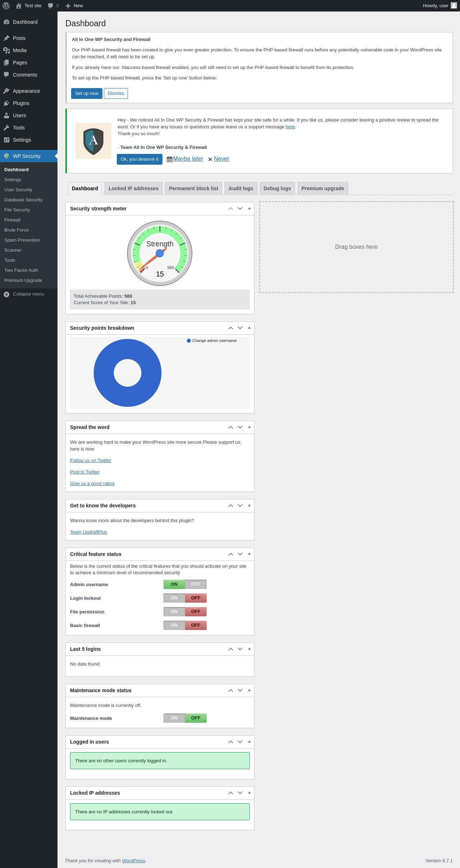Open Appearance via its paintbrush icon

6,91
